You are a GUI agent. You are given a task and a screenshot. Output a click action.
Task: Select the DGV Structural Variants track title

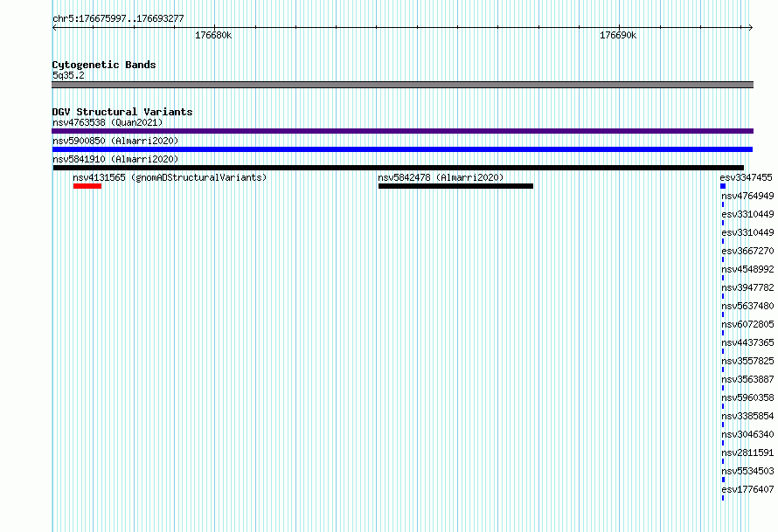coord(122,112)
